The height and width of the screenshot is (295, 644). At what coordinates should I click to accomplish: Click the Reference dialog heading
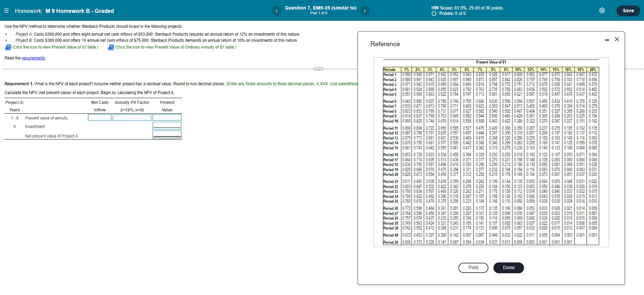coord(385,44)
